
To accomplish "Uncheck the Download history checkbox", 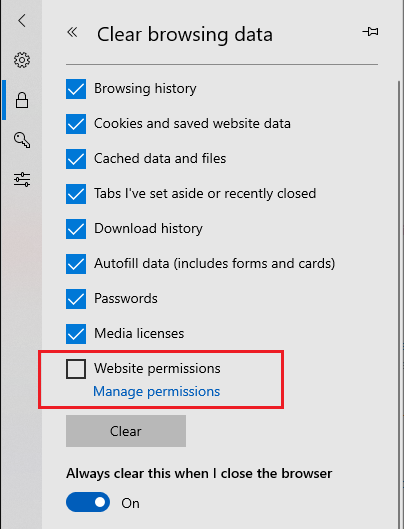I will (76, 229).
